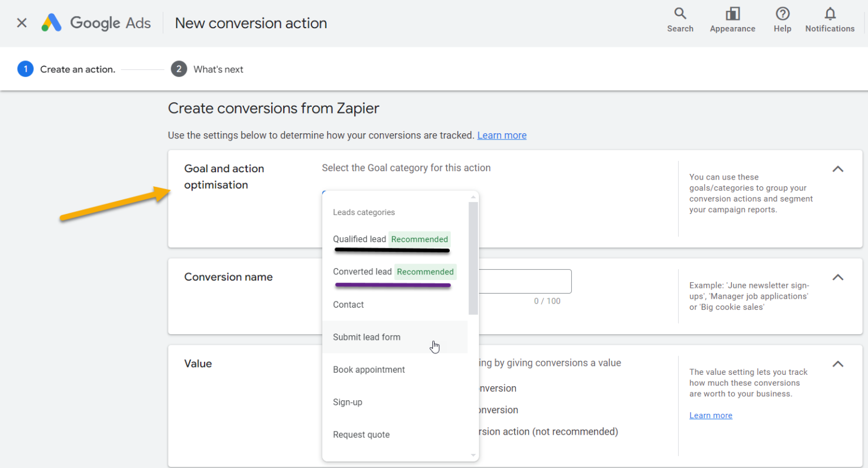Click the dropdown list scrollbar
This screenshot has height=468, width=868.
(474, 258)
